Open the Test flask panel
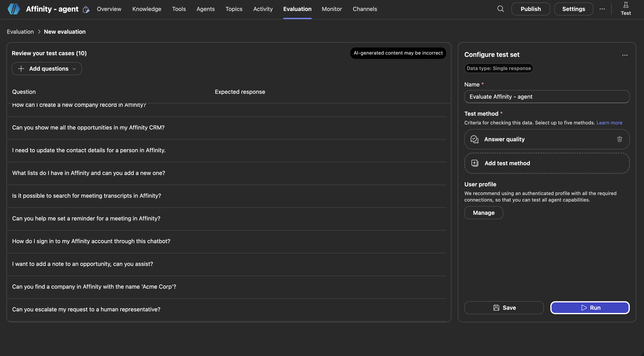The image size is (644, 356). coord(626,9)
